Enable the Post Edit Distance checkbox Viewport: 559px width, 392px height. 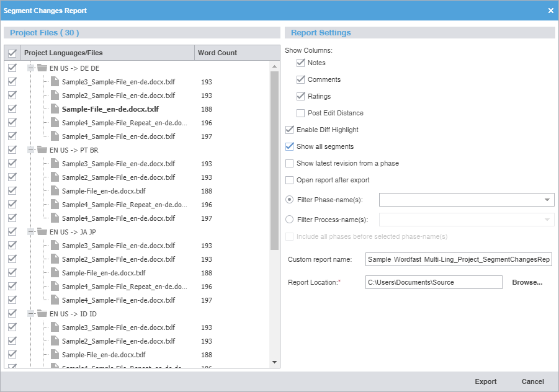tap(301, 113)
